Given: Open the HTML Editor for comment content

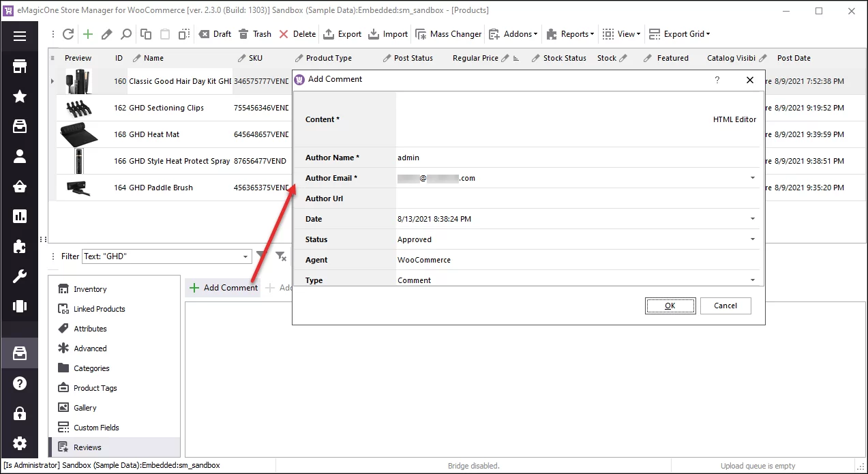Looking at the screenshot, I should (x=734, y=119).
